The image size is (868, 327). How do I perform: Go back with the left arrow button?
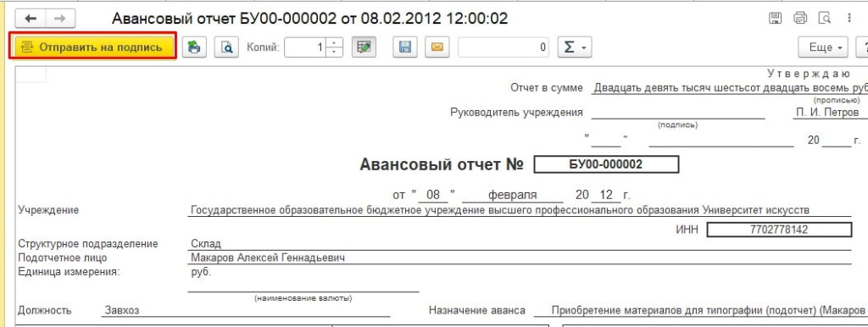coord(31,19)
